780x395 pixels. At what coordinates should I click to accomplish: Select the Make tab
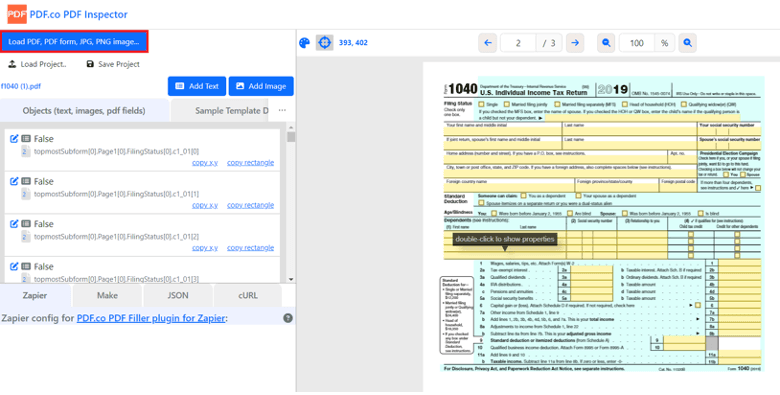(107, 296)
